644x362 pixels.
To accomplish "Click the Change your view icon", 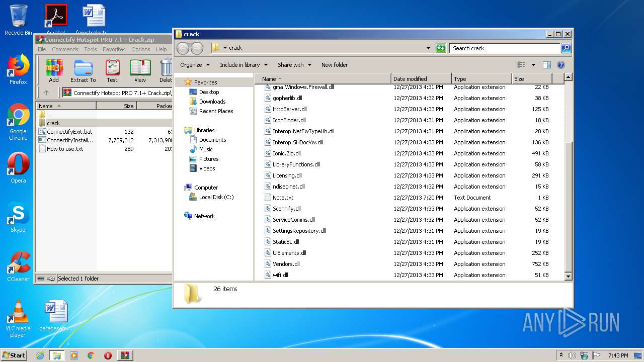I will click(521, 65).
